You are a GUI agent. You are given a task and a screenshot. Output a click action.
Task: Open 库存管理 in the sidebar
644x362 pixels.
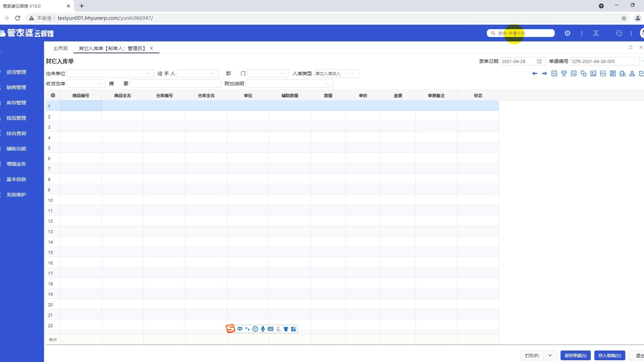16,103
